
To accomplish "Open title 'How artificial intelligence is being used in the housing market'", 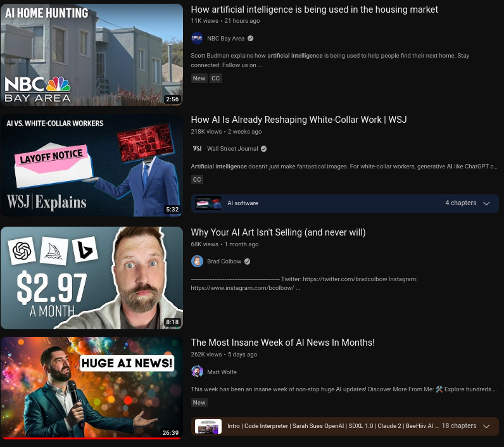I will click(x=314, y=9).
